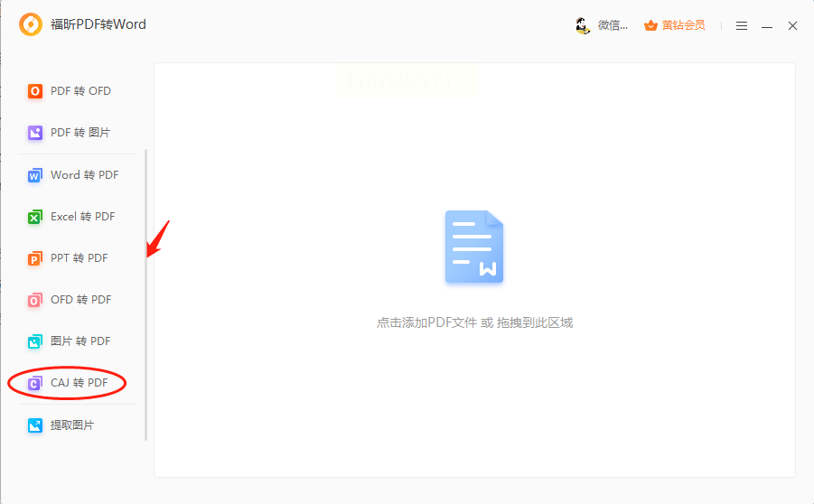Viewport: 814px width, 504px height.
Task: Click the 微信... account name
Action: click(613, 25)
